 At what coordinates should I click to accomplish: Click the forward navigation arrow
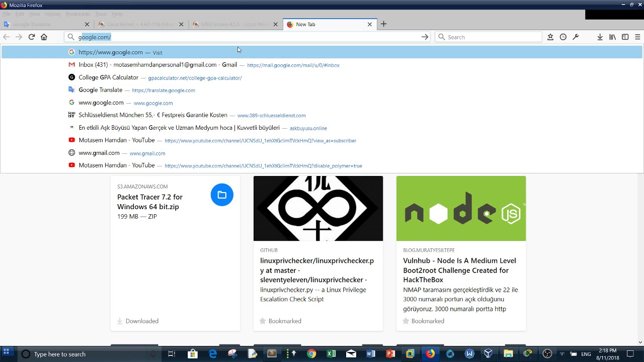pyautogui.click(x=19, y=37)
